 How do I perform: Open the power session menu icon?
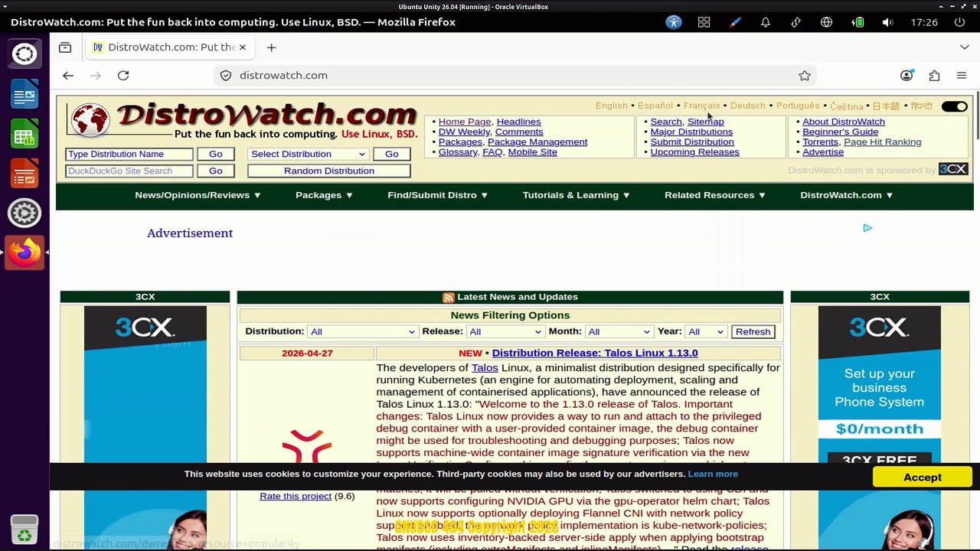[959, 22]
